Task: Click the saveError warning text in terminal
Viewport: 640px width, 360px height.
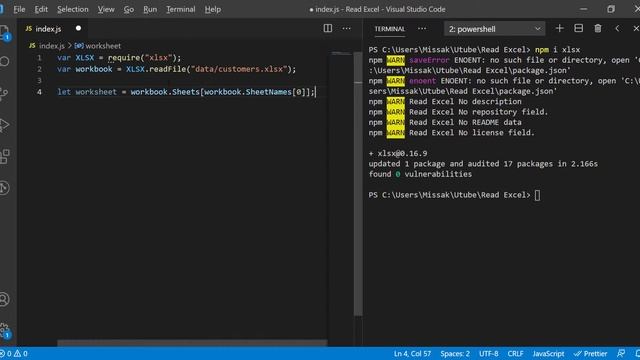Action: click(x=429, y=60)
